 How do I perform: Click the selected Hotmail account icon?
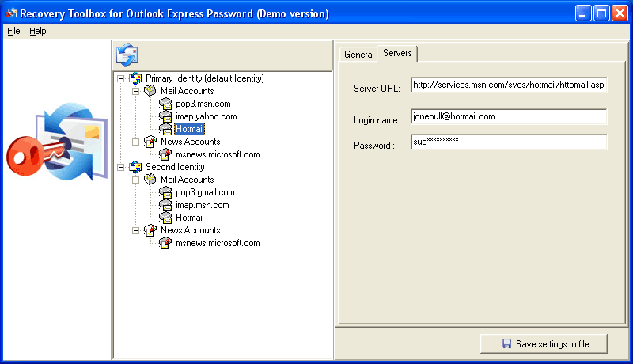pyautogui.click(x=165, y=129)
